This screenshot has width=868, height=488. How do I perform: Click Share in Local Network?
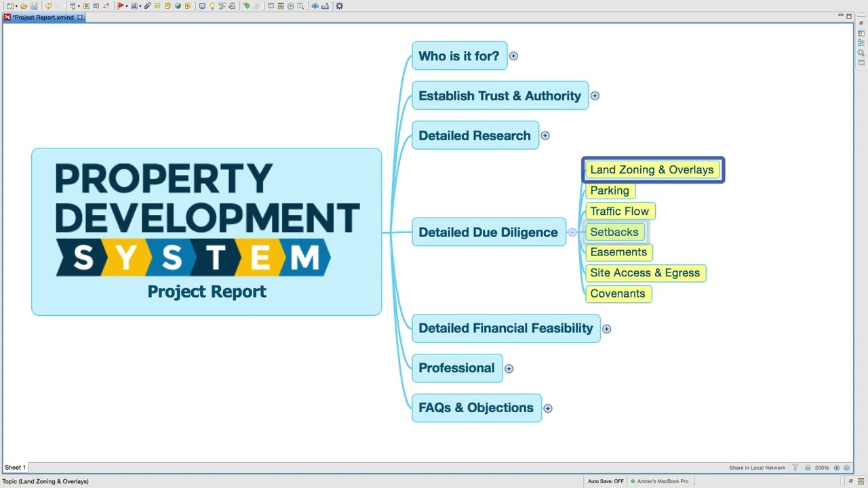click(x=757, y=468)
